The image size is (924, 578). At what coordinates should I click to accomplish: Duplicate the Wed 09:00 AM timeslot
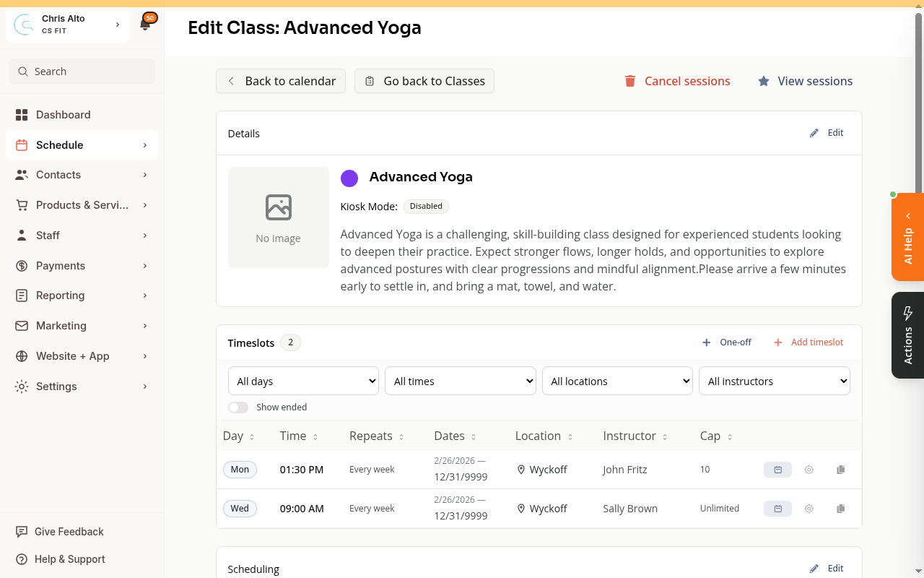(840, 509)
